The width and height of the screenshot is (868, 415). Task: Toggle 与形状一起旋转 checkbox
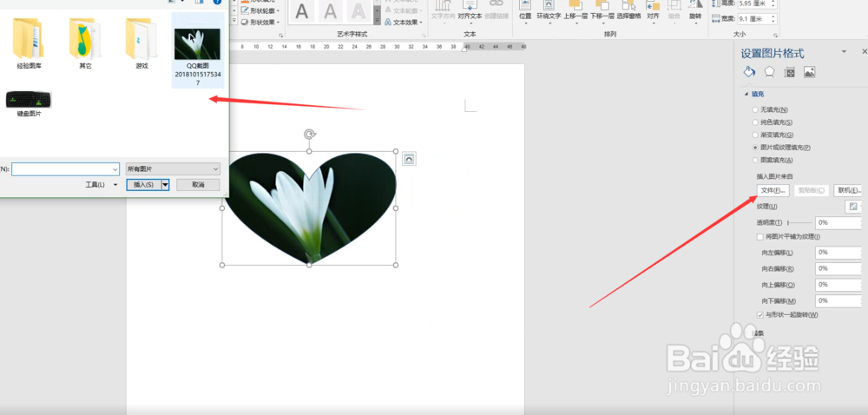point(760,315)
